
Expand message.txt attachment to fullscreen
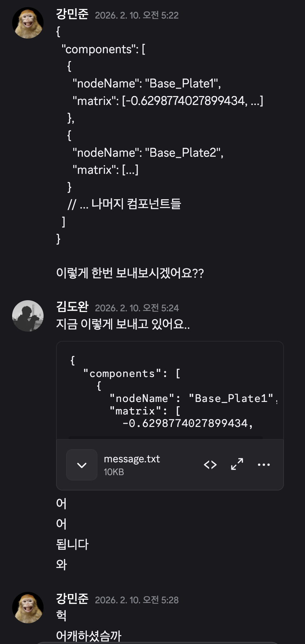(236, 464)
